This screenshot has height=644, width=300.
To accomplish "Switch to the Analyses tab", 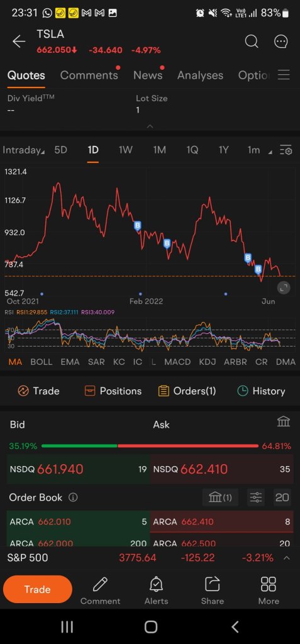I will [200, 75].
